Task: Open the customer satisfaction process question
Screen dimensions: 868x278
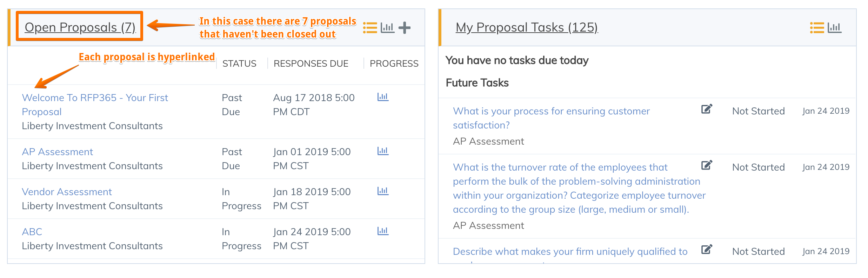Action: tap(551, 118)
